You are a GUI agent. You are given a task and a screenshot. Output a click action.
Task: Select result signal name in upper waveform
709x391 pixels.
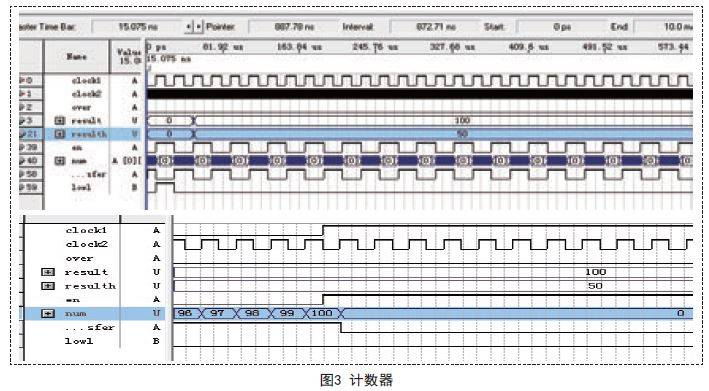pyautogui.click(x=86, y=121)
